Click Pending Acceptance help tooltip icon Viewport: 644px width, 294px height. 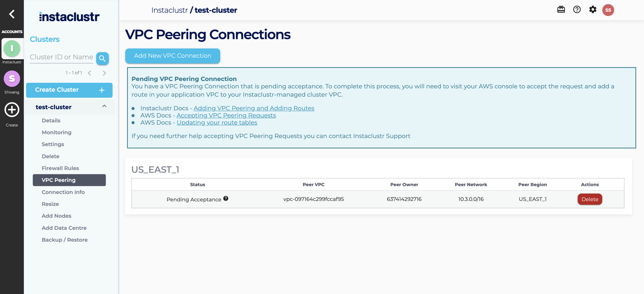pos(225,198)
